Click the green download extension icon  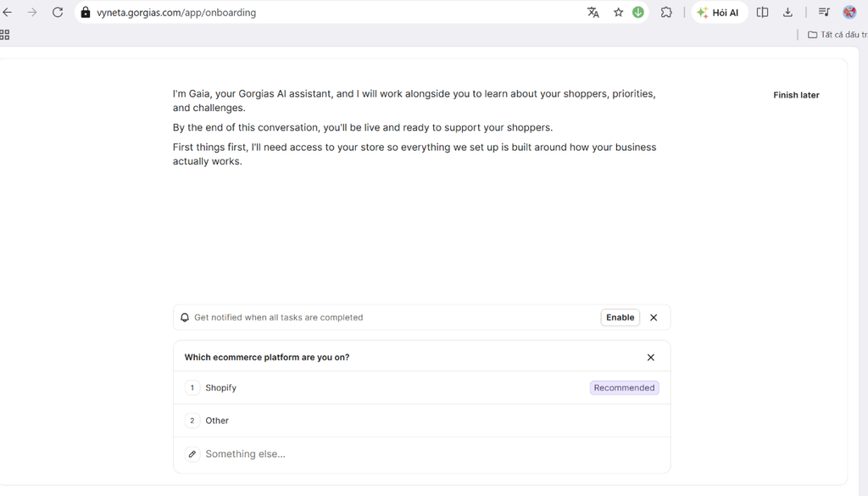point(638,12)
